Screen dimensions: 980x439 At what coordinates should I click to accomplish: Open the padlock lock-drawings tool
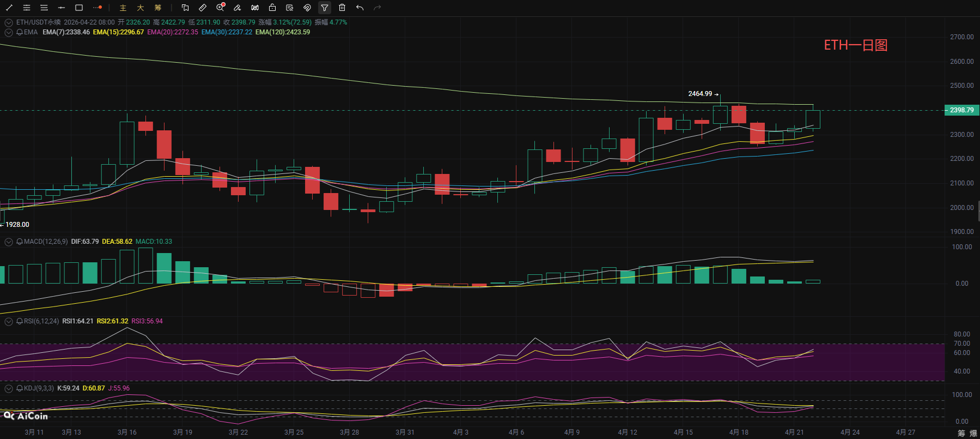[x=272, y=8]
